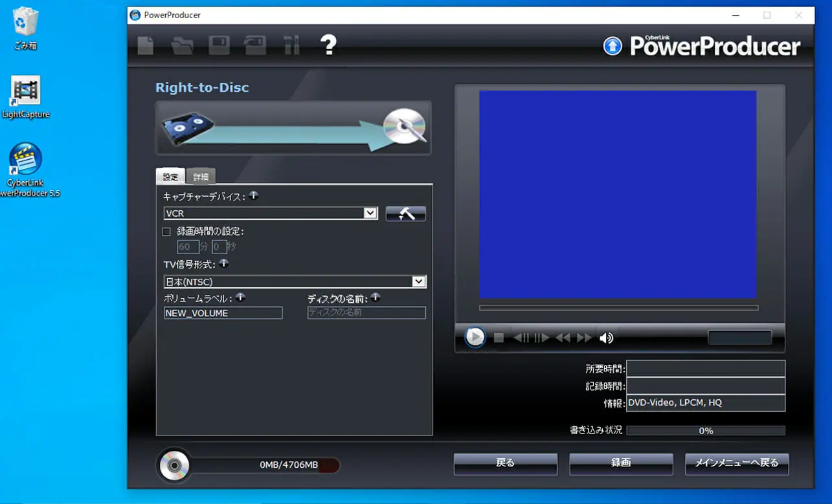Screen dimensions: 832x504
Task: Create a new project with the page icon
Action: click(146, 46)
